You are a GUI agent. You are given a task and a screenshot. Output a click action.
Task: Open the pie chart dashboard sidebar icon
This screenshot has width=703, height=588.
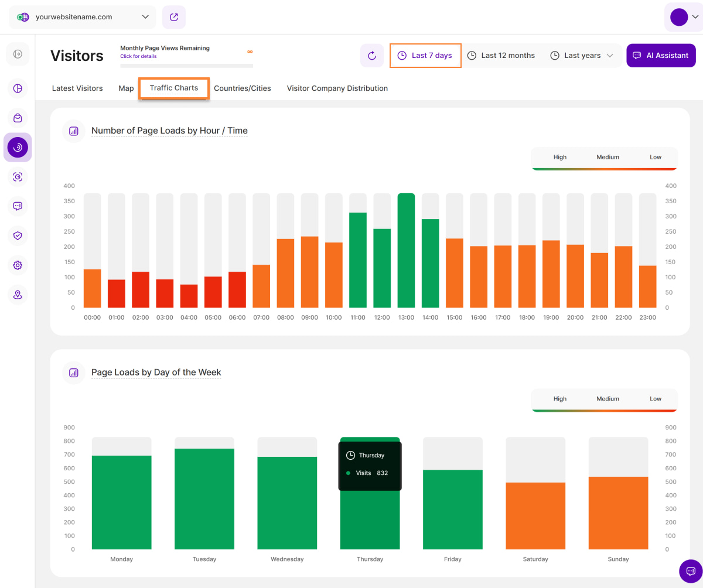point(18,88)
